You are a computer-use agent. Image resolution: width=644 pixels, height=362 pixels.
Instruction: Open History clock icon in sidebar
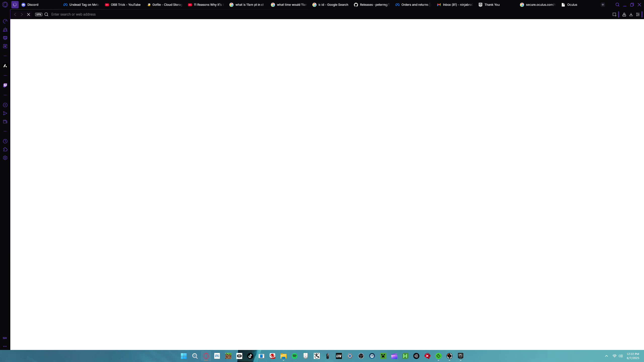[x=5, y=141]
